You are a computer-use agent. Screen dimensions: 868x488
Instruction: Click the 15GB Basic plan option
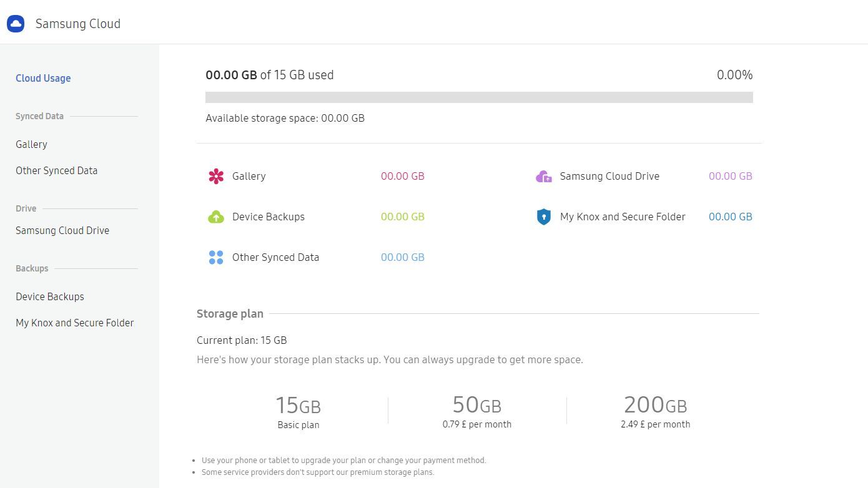pos(298,411)
